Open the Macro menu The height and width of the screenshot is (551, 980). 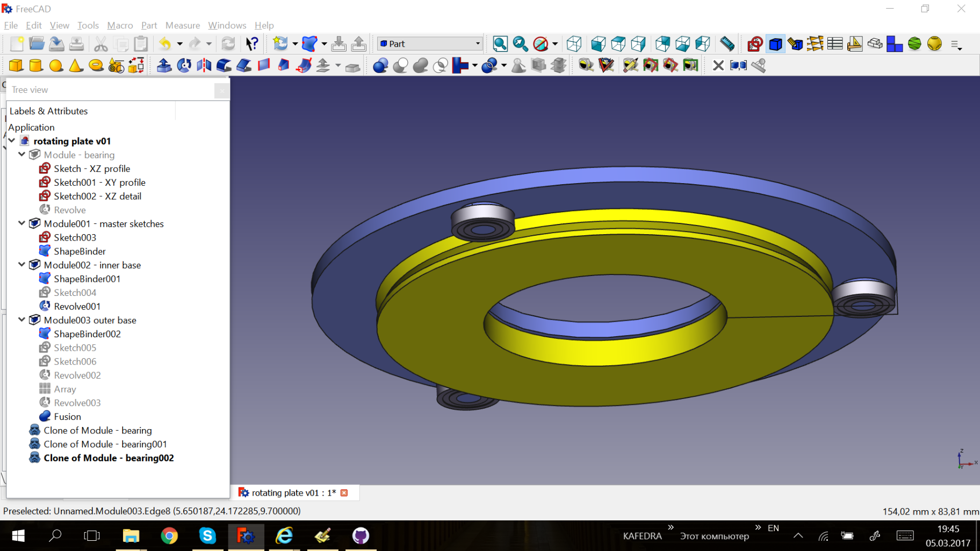120,25
